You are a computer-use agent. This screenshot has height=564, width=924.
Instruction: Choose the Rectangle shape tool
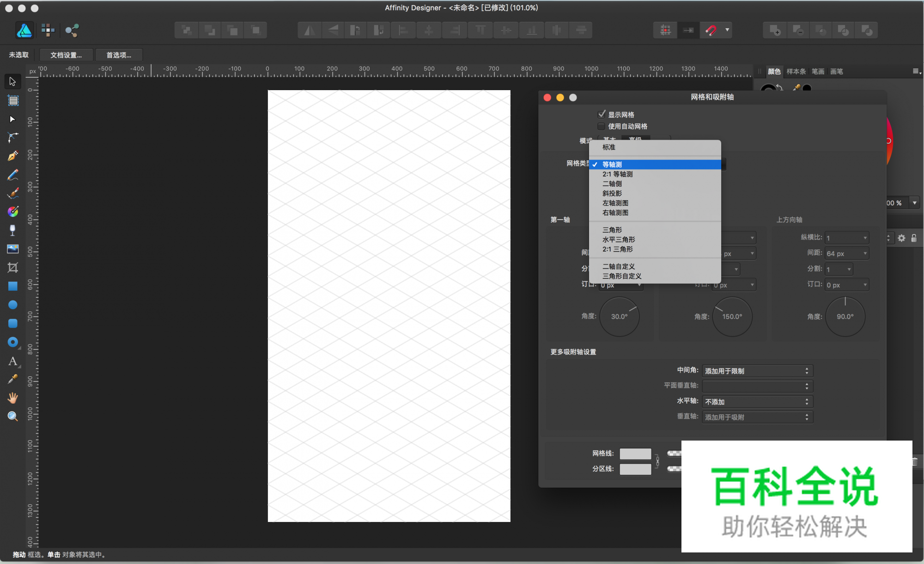(13, 286)
